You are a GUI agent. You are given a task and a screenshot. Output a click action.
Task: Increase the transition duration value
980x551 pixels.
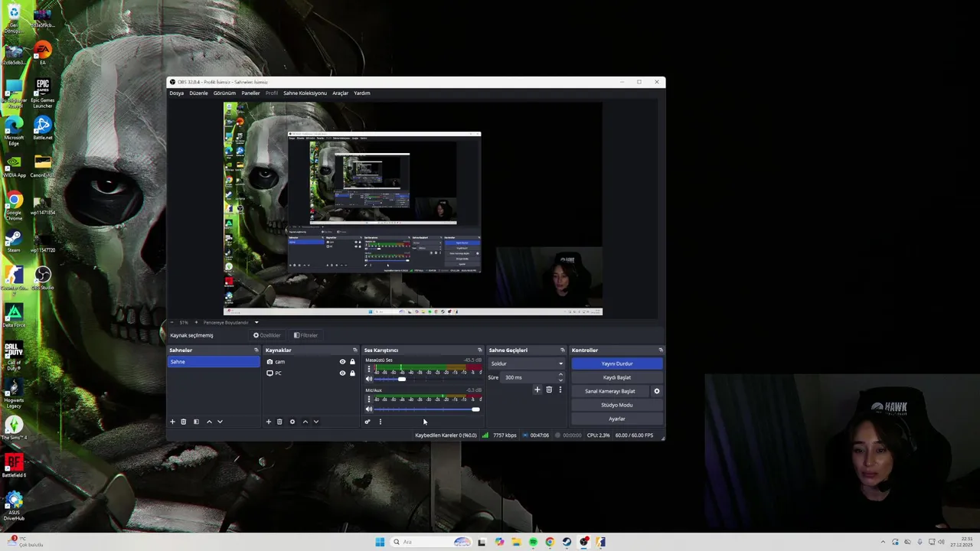(x=560, y=375)
